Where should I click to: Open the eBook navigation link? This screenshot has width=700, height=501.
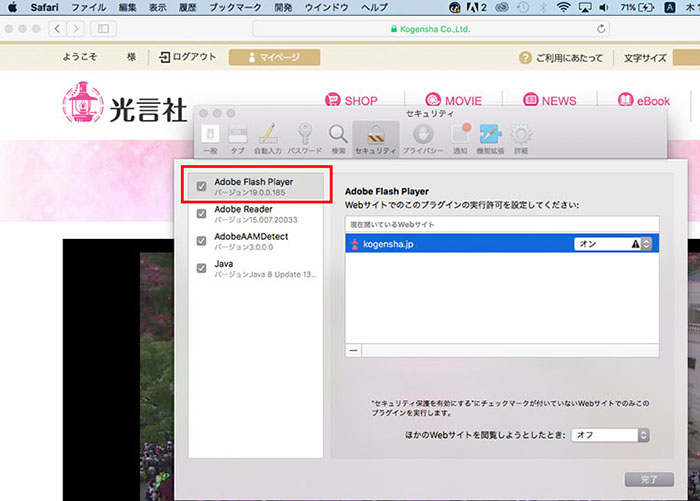point(644,100)
